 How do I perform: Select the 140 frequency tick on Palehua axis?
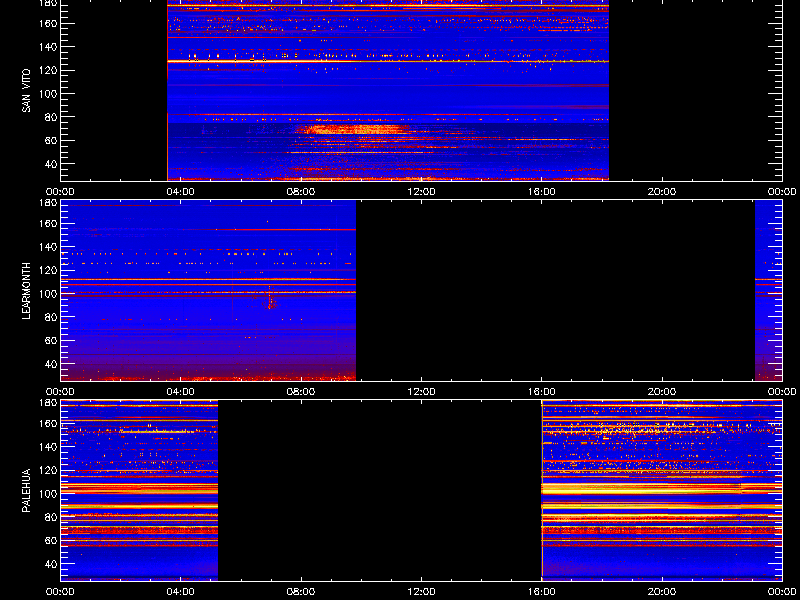coord(49,447)
